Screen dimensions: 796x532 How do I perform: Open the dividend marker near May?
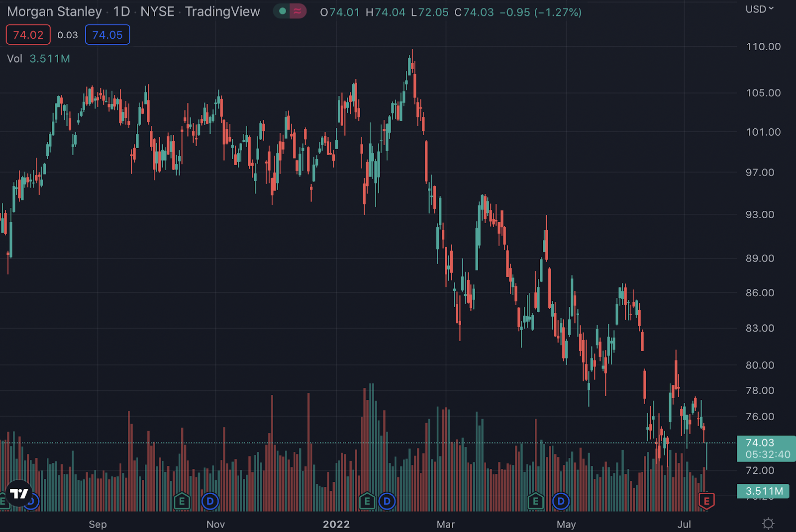tap(561, 501)
